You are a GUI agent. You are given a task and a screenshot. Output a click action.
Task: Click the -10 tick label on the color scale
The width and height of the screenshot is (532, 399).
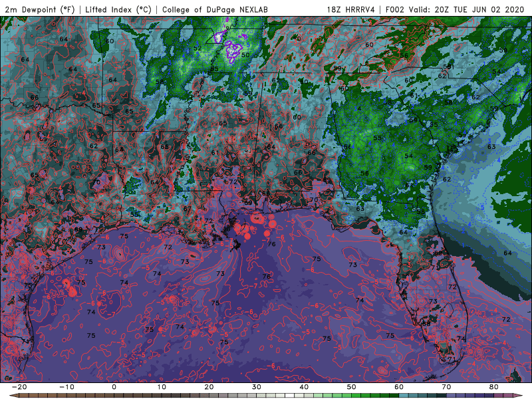tap(66, 387)
